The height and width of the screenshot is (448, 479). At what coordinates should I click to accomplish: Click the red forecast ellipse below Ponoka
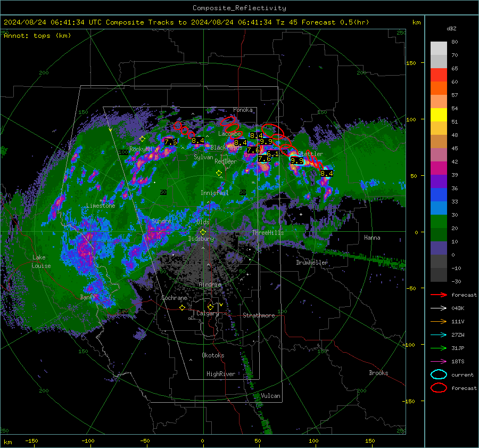click(228, 121)
